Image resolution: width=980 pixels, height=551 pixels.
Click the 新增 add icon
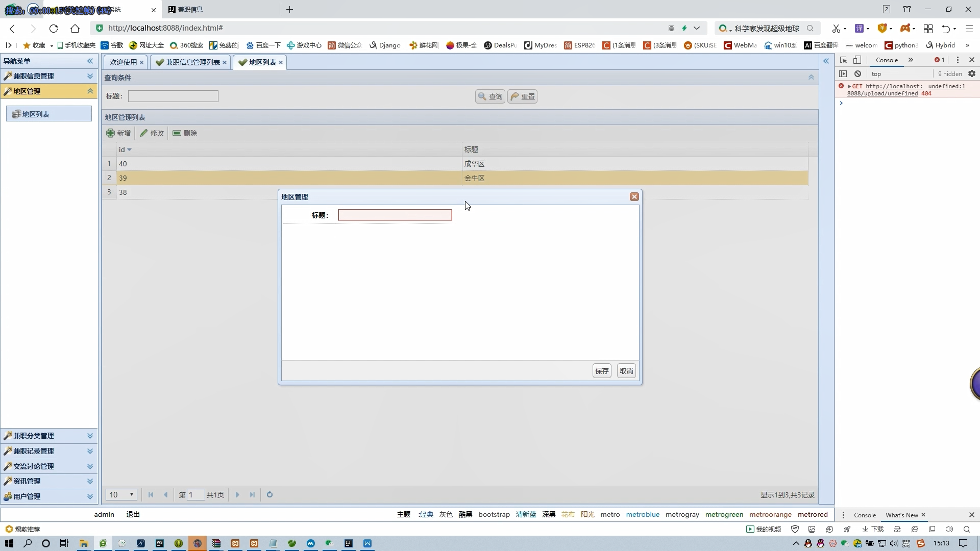point(110,133)
